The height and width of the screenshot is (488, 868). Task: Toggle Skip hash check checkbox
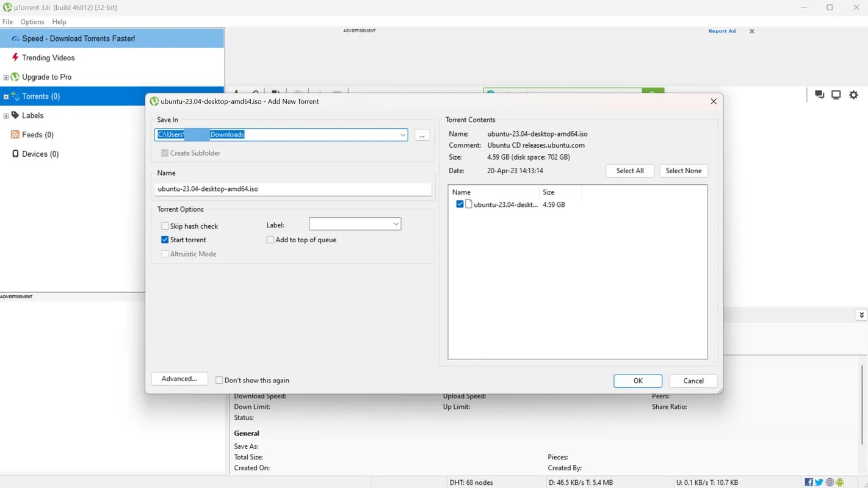click(165, 226)
